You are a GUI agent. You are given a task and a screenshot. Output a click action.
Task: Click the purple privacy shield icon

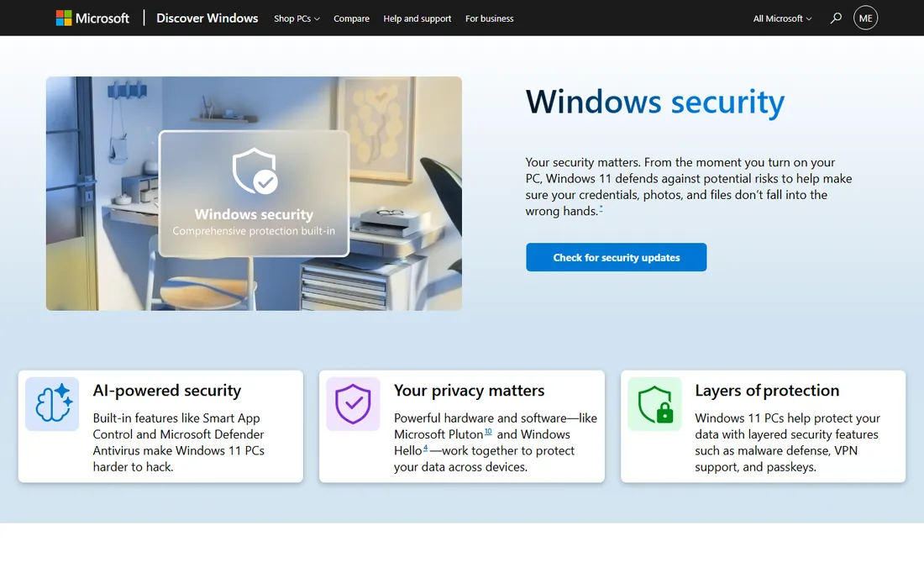[x=353, y=403]
